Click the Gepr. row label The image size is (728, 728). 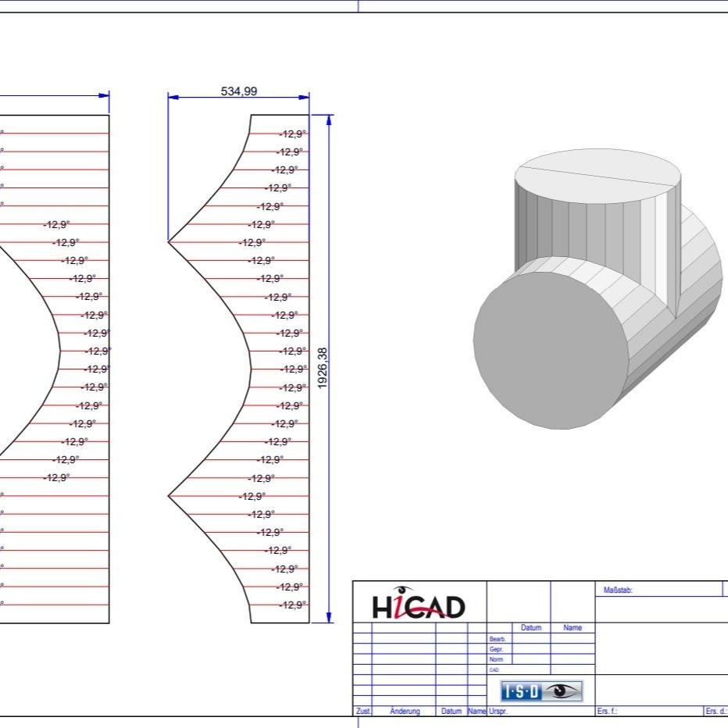pyautogui.click(x=495, y=649)
